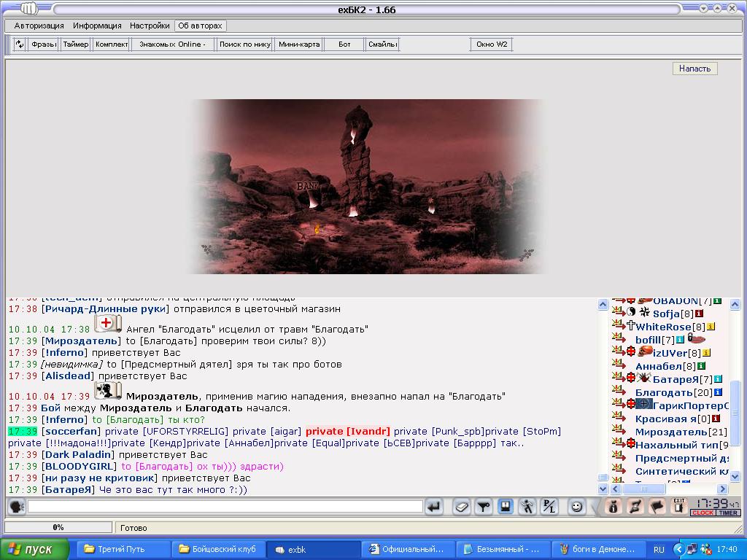Show the Мини-карта
747x560 pixels.
click(299, 44)
